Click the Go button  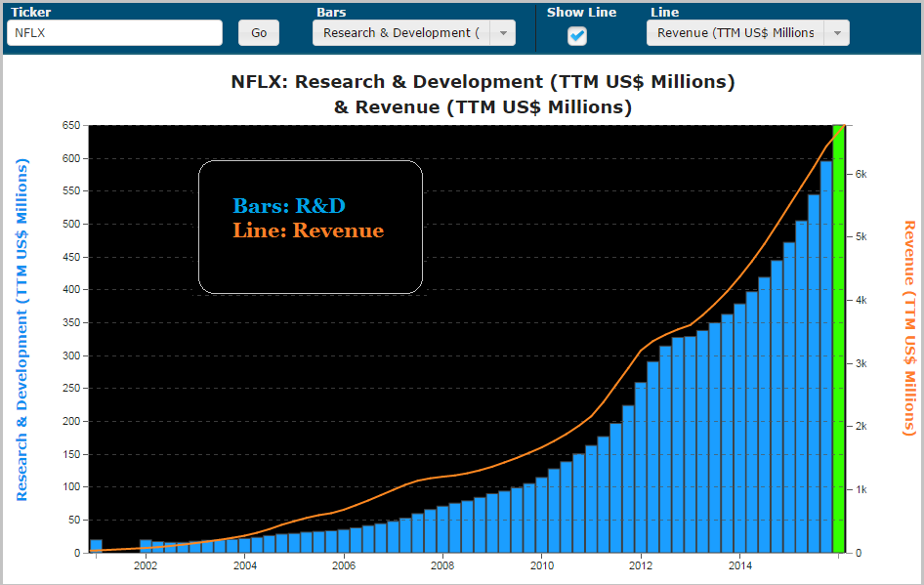pyautogui.click(x=259, y=33)
